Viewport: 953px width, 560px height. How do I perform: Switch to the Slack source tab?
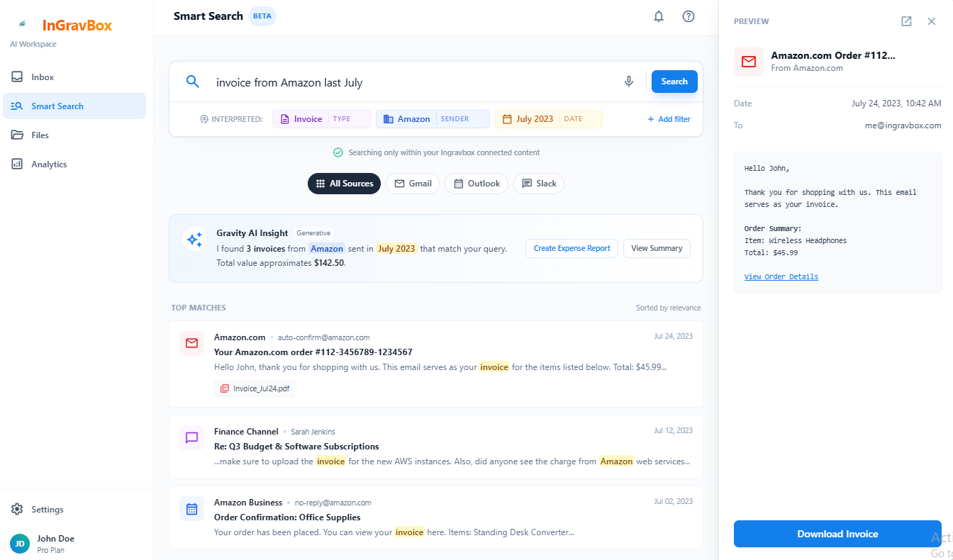(539, 184)
